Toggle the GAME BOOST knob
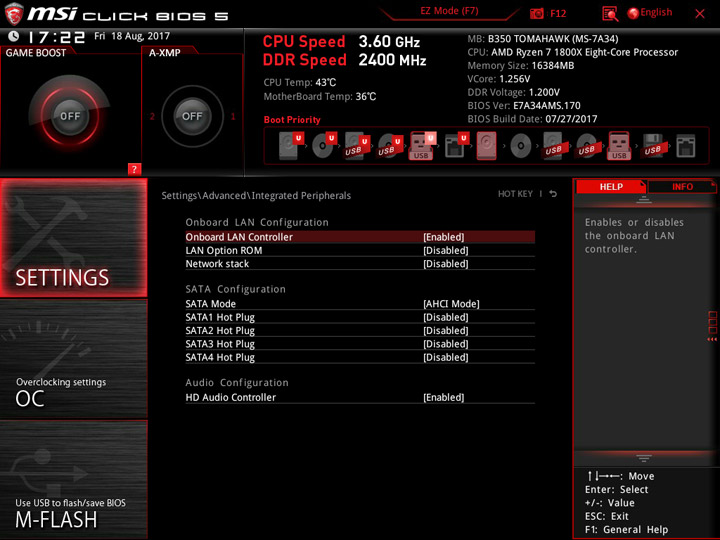This screenshot has height=540, width=720. tap(70, 116)
